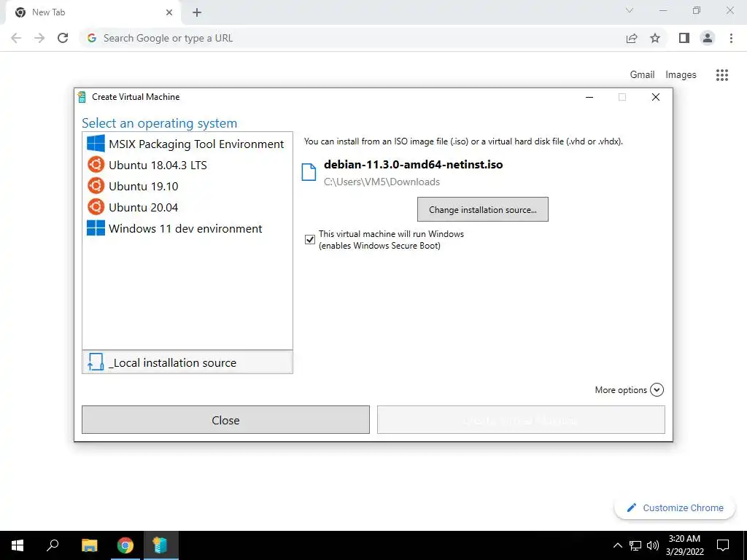Open taskbar search
The image size is (747, 560).
pyautogui.click(x=53, y=545)
